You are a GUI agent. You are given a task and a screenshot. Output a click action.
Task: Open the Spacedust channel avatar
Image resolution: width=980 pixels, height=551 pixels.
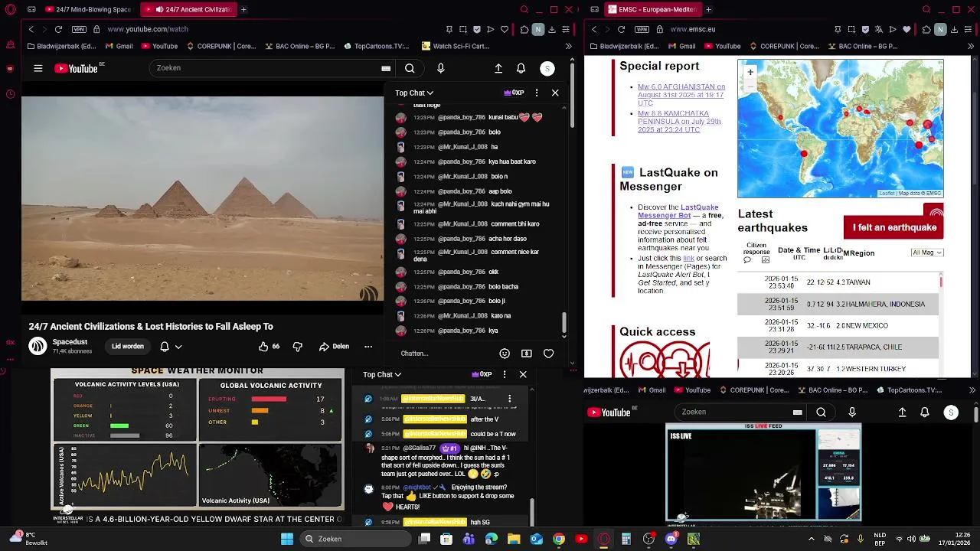38,346
